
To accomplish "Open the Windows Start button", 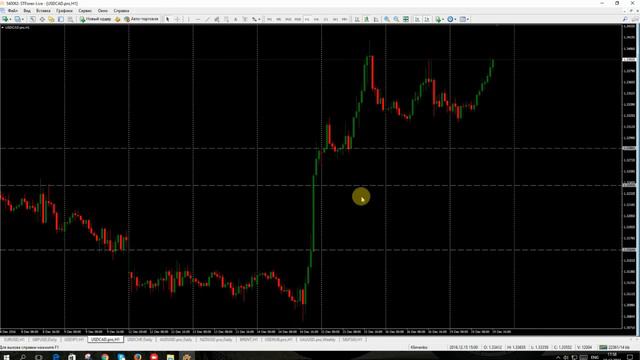I will (x=6, y=357).
